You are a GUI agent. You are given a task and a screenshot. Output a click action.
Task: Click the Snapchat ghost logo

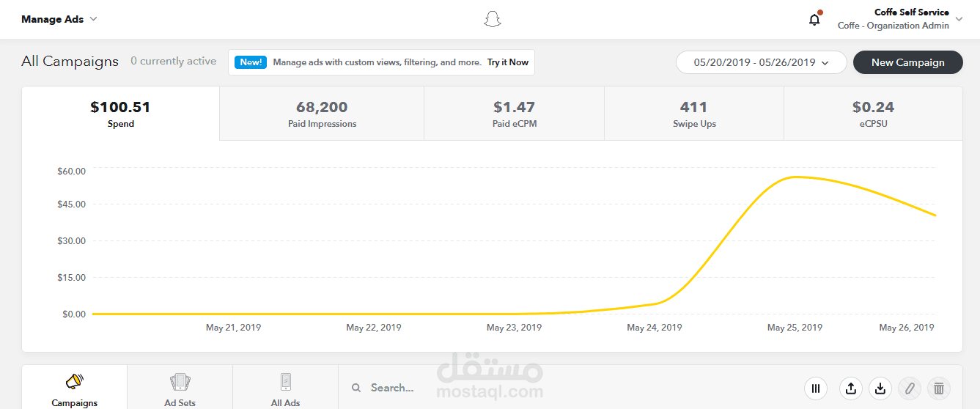(492, 20)
